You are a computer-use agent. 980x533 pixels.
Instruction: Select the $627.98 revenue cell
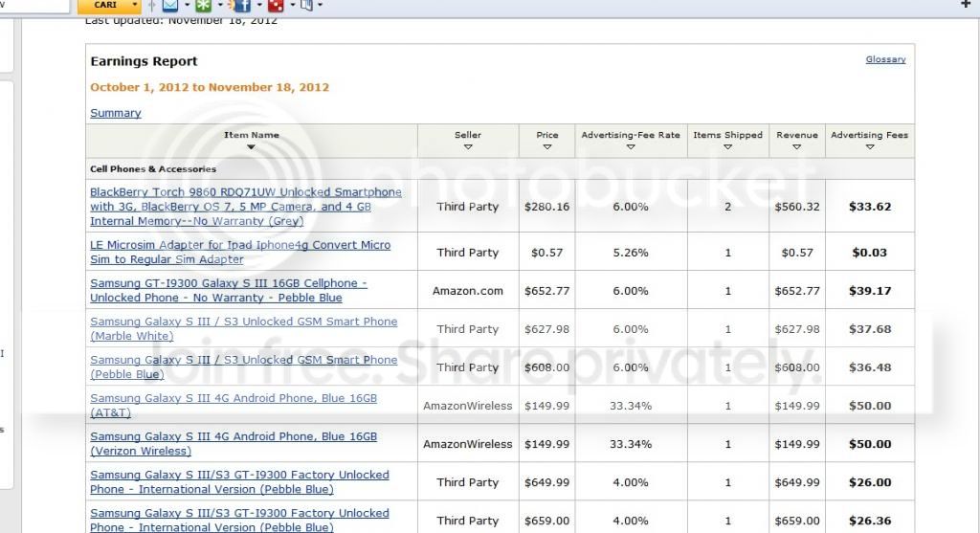point(797,328)
